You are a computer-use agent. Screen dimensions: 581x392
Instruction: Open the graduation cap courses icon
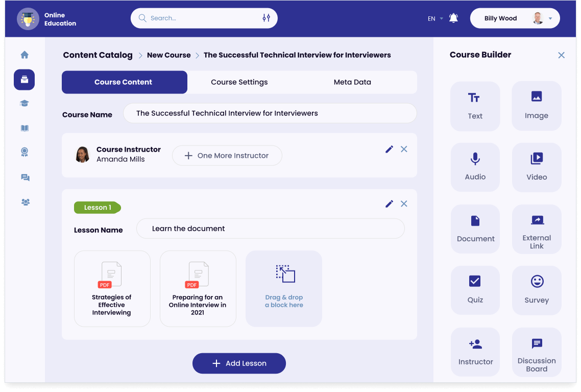(x=25, y=104)
